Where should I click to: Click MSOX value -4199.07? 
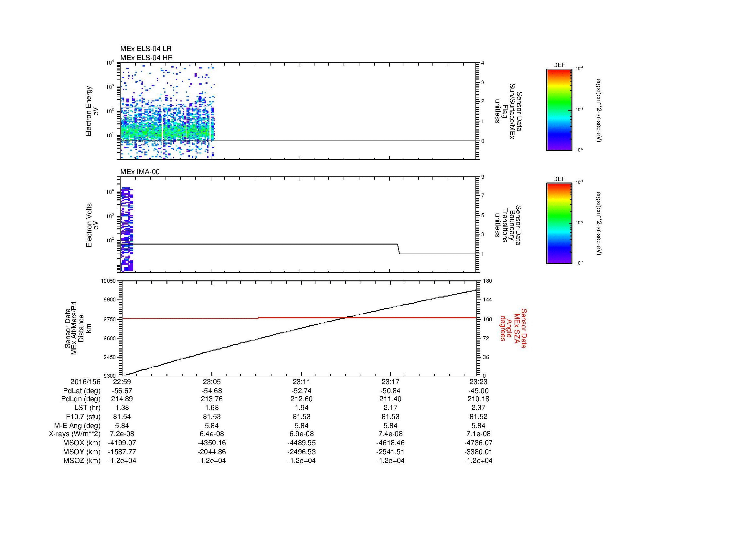click(122, 443)
